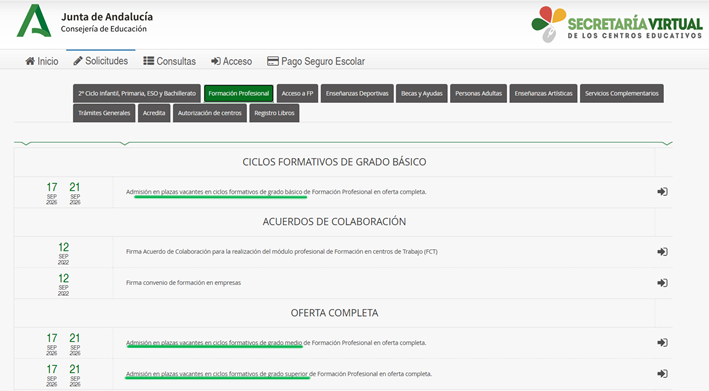The image size is (709, 391).
Task: Select Trámites Generales category
Action: click(104, 113)
